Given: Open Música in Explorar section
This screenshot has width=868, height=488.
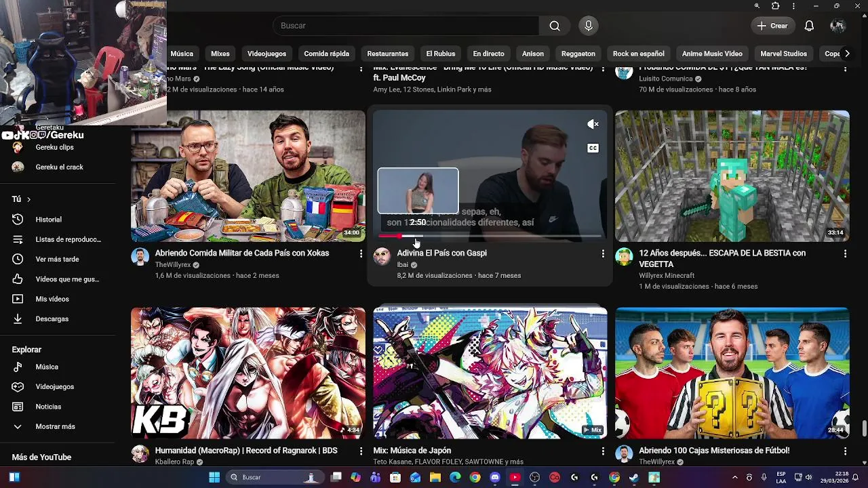Looking at the screenshot, I should pyautogui.click(x=47, y=367).
